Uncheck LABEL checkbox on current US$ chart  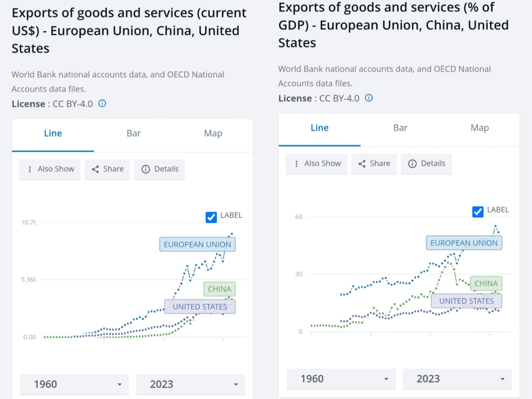211,217
